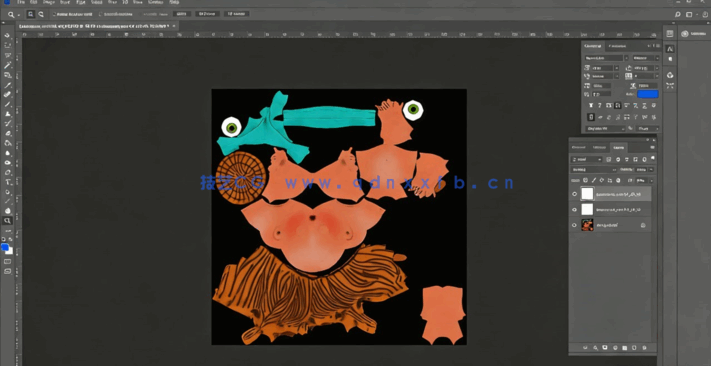Click the 100% zoom button
The image size is (711, 366).
pos(181,14)
